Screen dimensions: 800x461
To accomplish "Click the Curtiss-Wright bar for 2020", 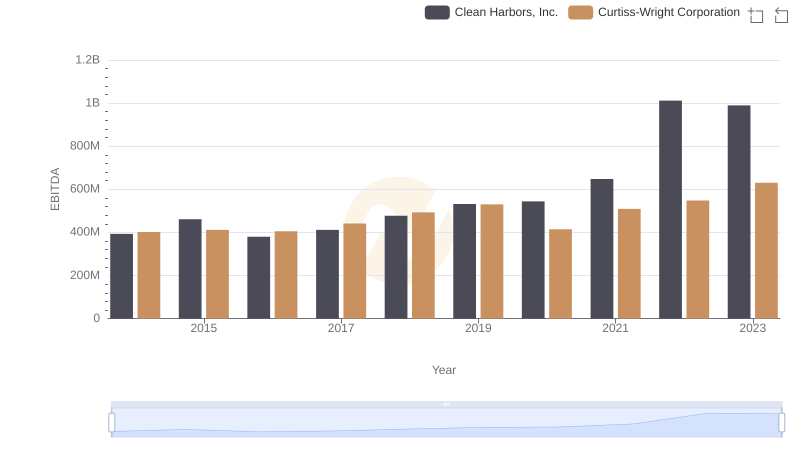I will tap(560, 274).
